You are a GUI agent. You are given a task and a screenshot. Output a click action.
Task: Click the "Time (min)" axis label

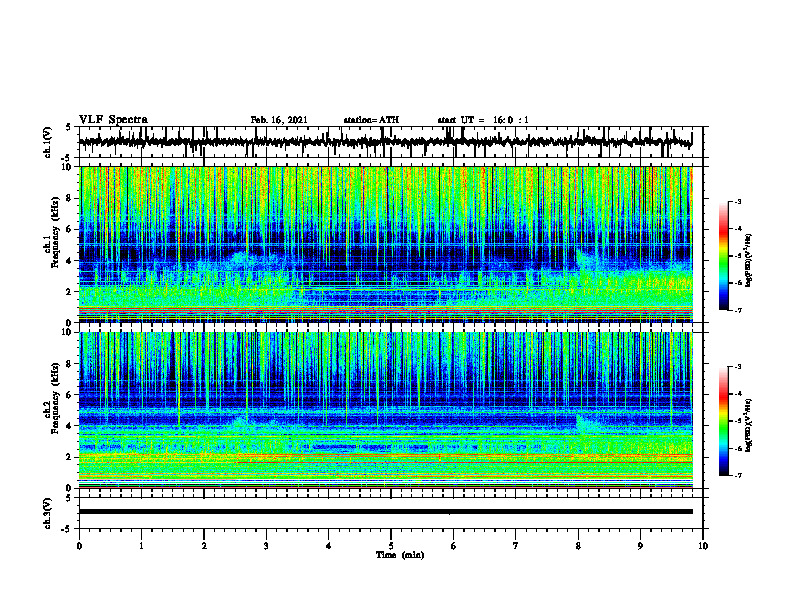[x=400, y=555]
